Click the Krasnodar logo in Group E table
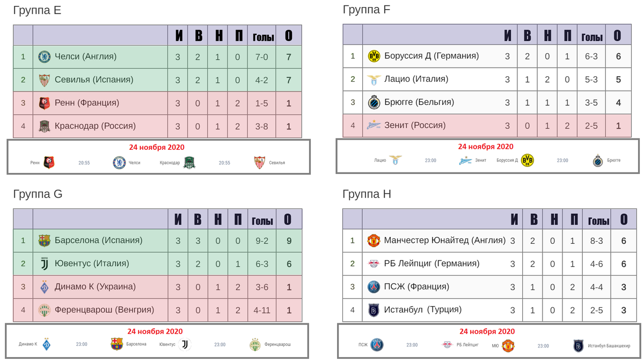Screen dimensions: 644x362 [45, 126]
